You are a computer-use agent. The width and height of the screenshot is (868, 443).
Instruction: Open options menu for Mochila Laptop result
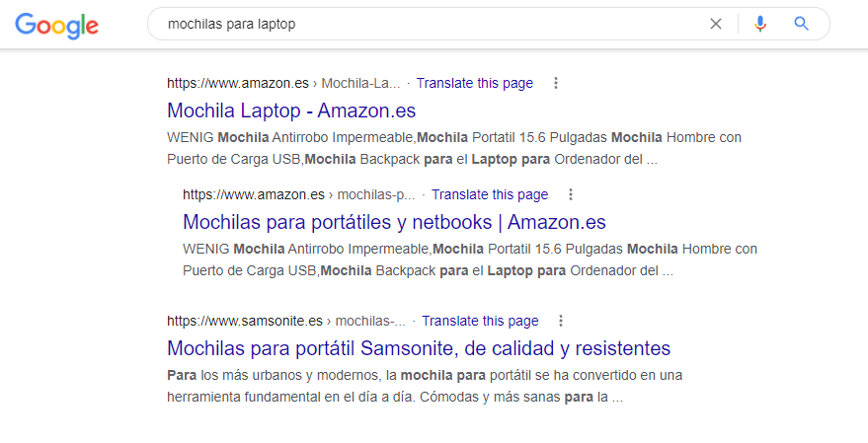[555, 83]
